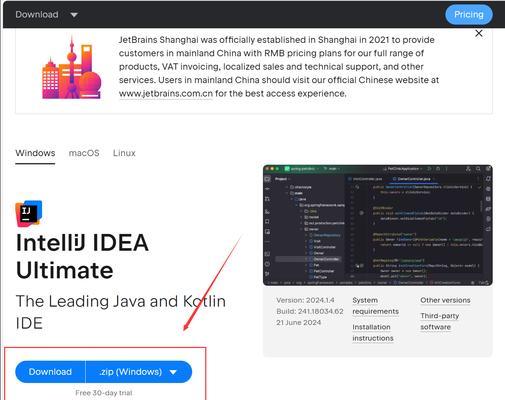505x400 pixels.
Task: Switch to the macOS tab
Action: 84,153
